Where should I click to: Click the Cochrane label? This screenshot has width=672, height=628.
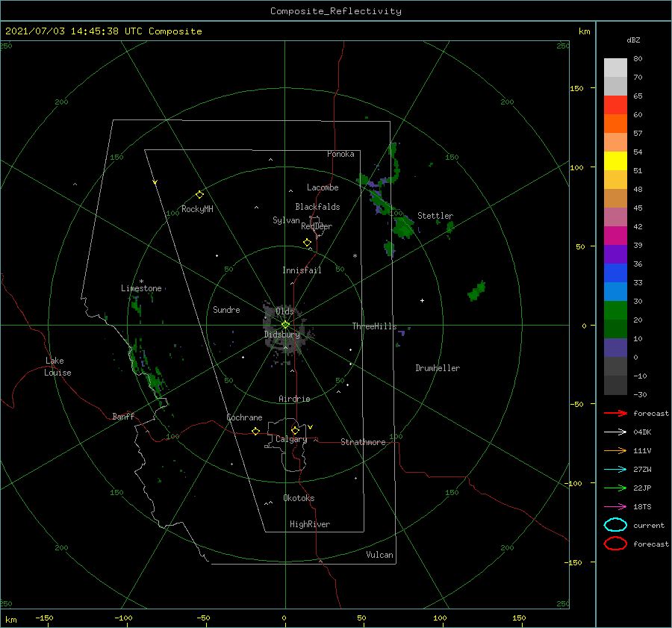[244, 417]
